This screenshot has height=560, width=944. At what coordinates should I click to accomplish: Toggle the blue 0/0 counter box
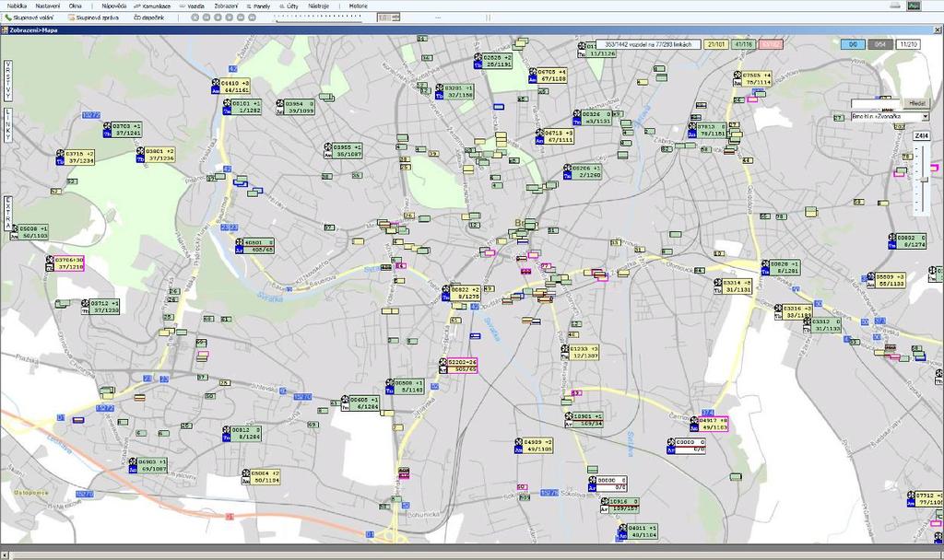point(853,44)
